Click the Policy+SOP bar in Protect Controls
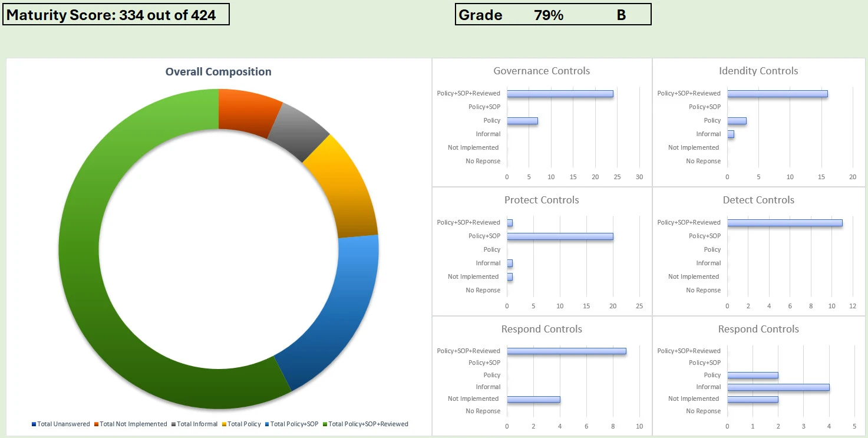Viewport: 868px width, 438px height. [560, 236]
